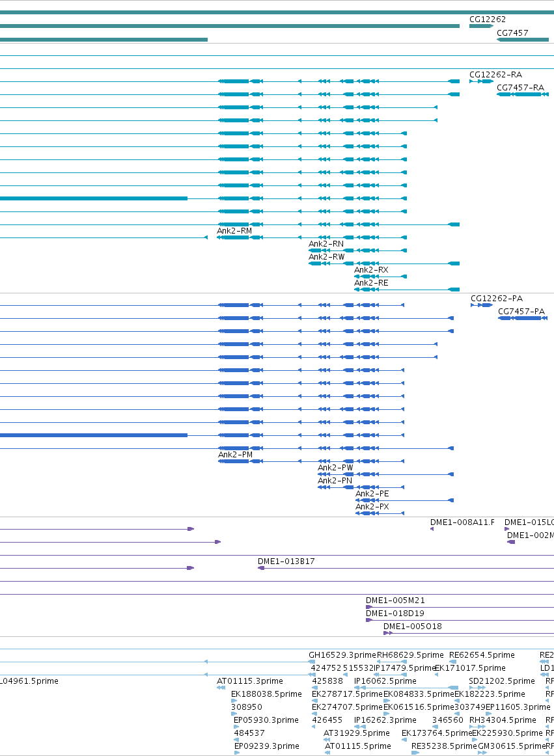Image resolution: width=554 pixels, height=756 pixels.
Task: Click the EK061516.5prime EST label
Action: (419, 707)
